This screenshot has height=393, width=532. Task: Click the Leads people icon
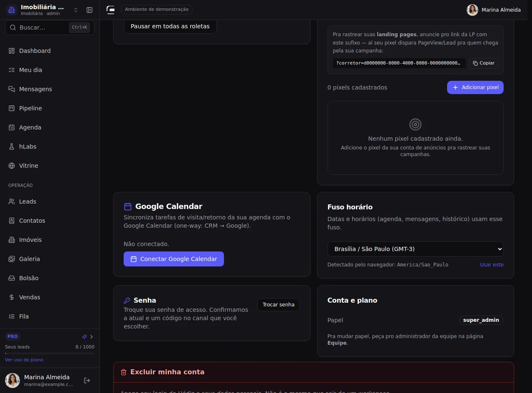[12, 201]
